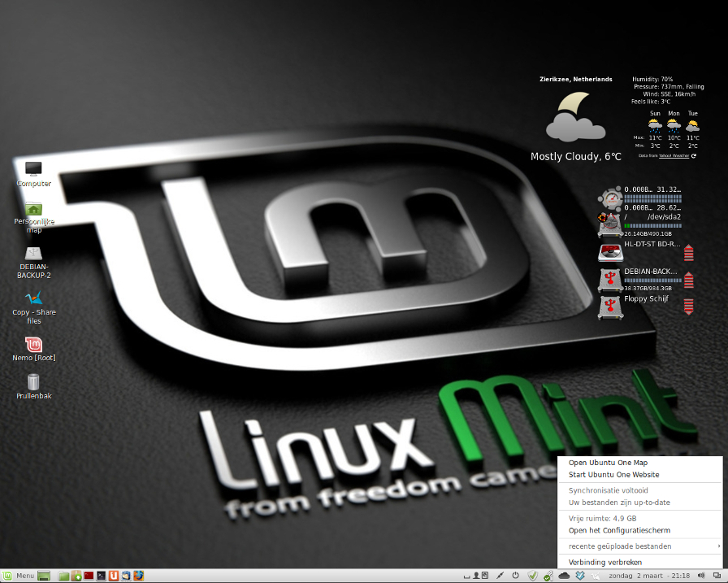
Task: Launch the orange Ubuntu One panel launcher
Action: coord(113,576)
